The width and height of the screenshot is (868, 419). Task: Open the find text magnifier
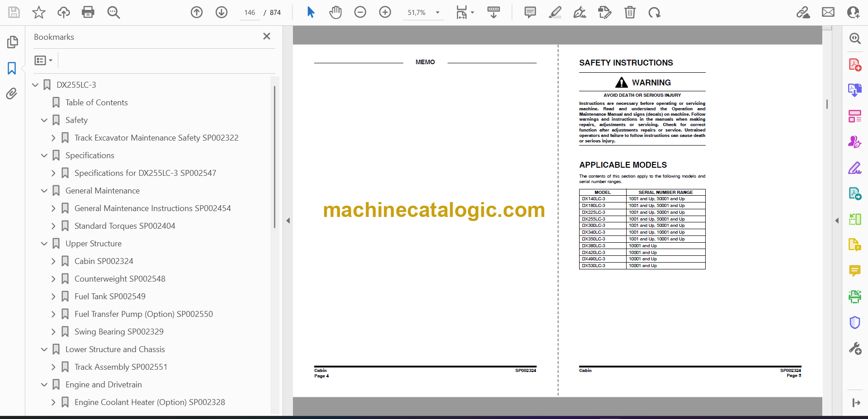coord(113,12)
